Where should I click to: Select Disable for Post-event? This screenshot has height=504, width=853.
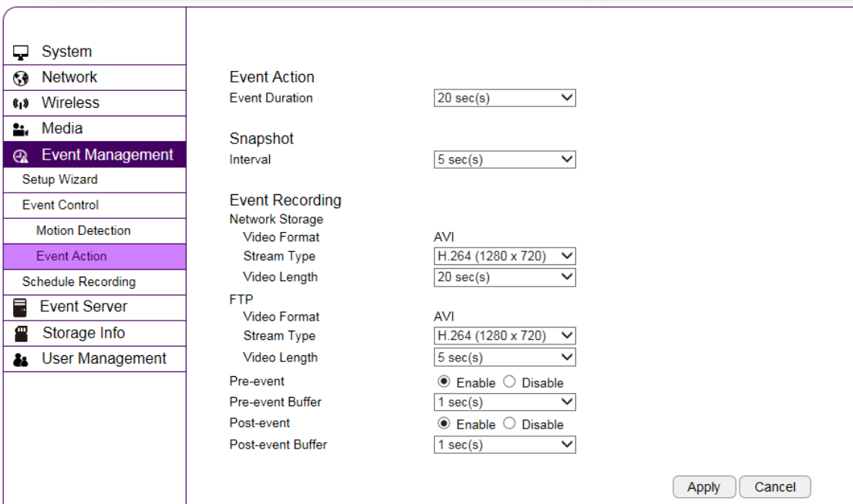[509, 424]
